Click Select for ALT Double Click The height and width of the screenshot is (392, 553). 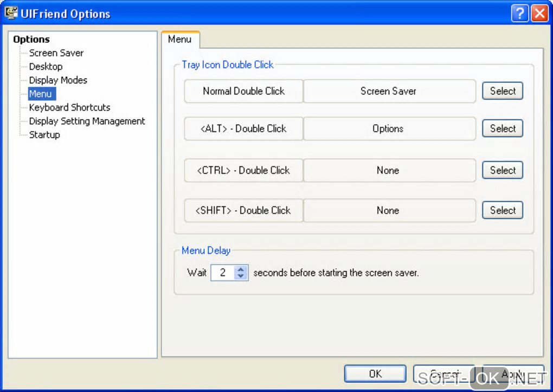[502, 128]
